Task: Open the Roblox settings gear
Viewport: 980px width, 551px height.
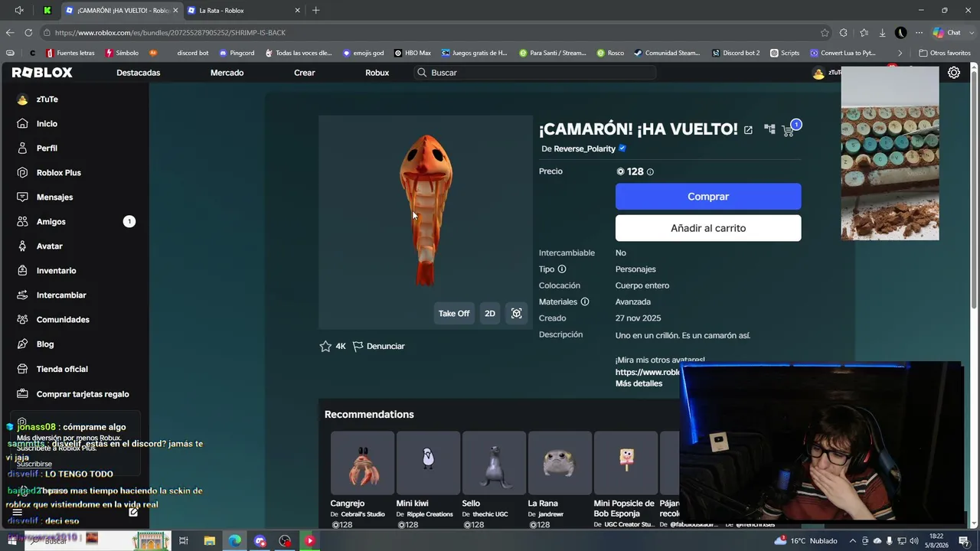Action: coord(954,73)
